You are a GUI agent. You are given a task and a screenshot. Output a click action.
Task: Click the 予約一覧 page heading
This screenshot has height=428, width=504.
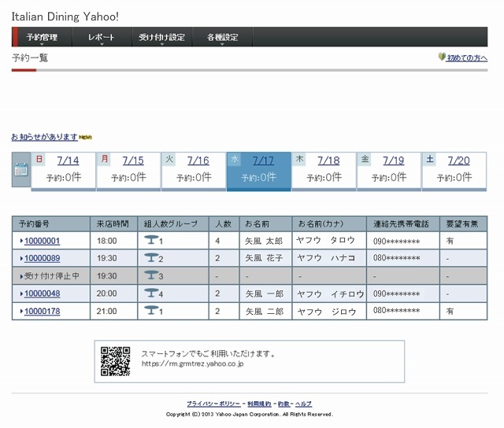point(30,58)
